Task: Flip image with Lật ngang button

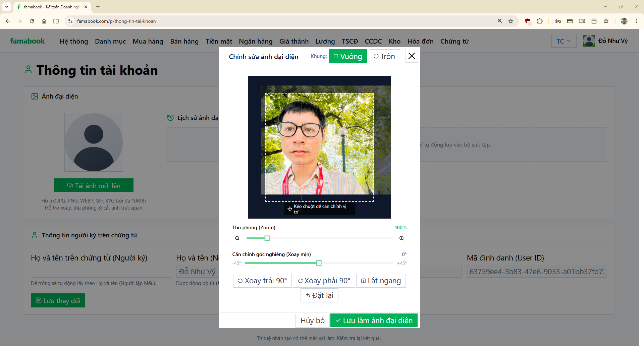Action: (x=381, y=281)
